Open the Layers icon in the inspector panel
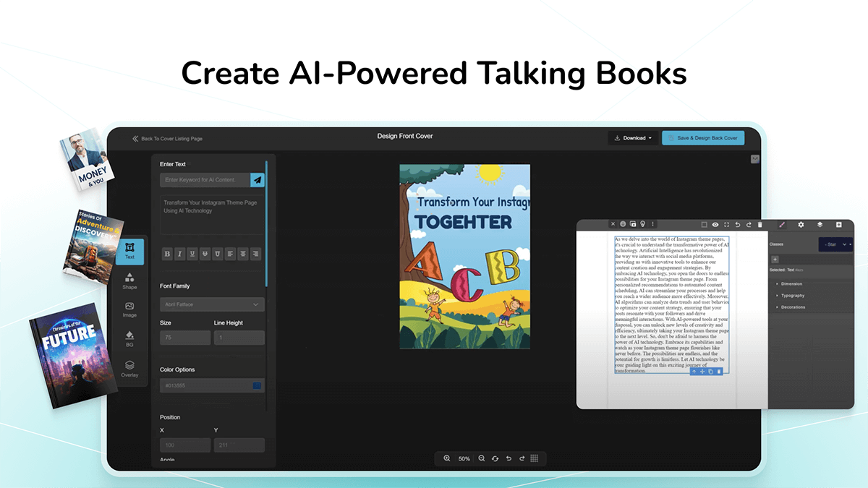Image resolution: width=868 pixels, height=488 pixels. pos(820,224)
